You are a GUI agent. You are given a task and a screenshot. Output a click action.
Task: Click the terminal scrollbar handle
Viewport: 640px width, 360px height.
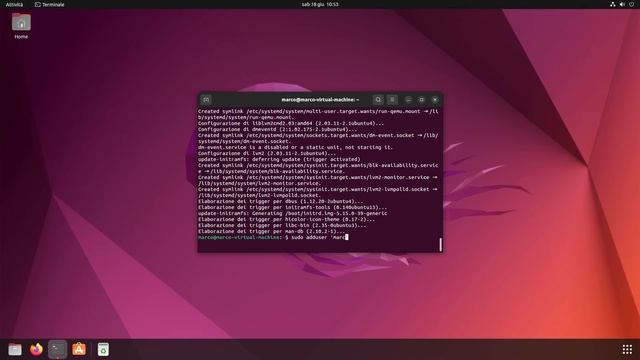440,244
